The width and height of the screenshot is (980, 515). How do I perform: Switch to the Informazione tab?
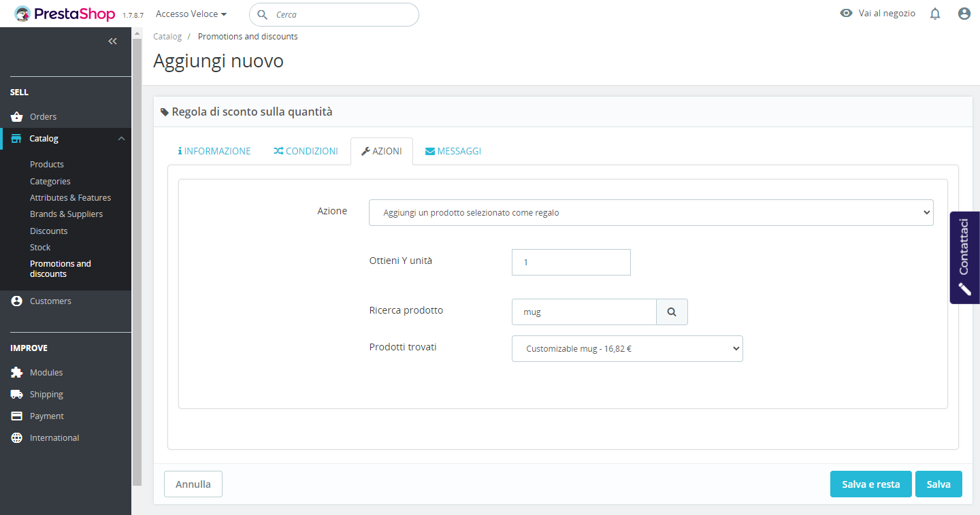coord(214,151)
